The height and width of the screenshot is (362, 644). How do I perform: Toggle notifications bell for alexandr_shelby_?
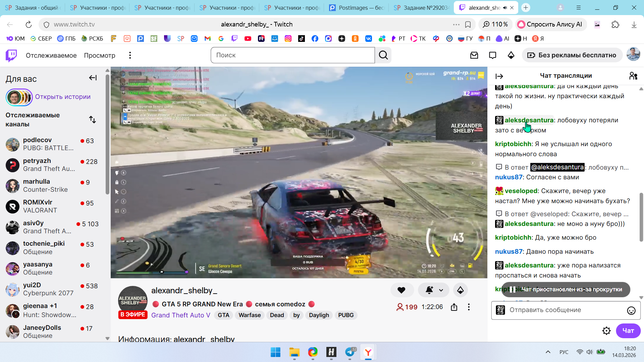(x=429, y=290)
